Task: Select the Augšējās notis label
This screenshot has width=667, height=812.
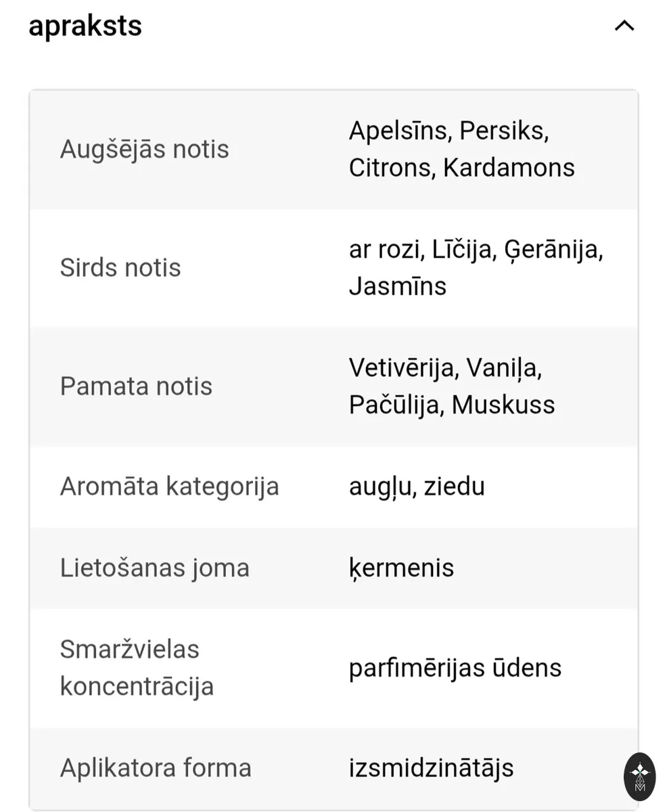Action: 144,150
